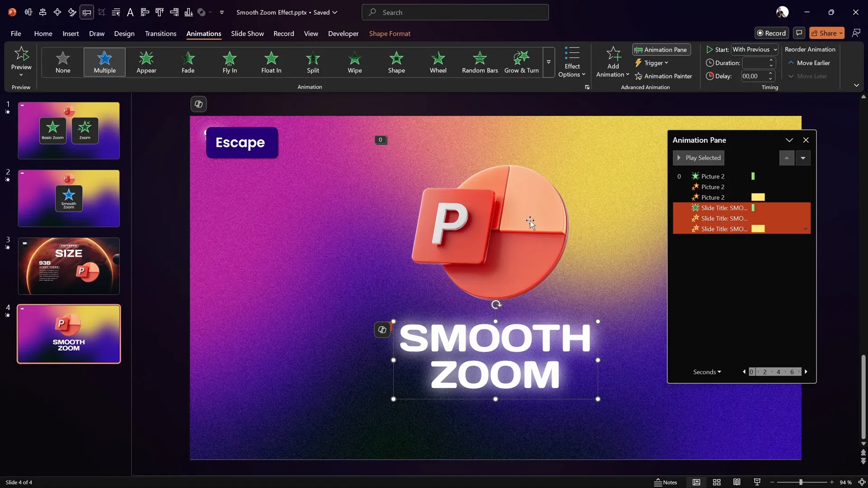Select the Appear animation effect
The image size is (868, 488).
[146, 62]
